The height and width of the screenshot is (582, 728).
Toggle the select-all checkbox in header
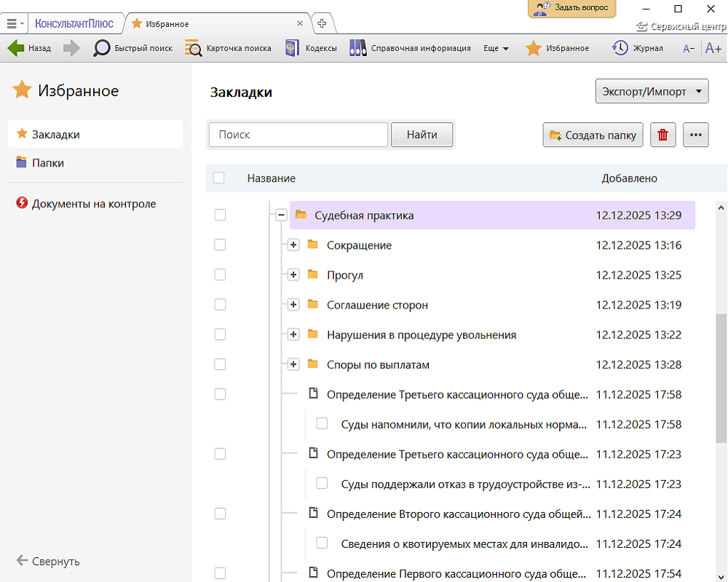[x=219, y=178]
